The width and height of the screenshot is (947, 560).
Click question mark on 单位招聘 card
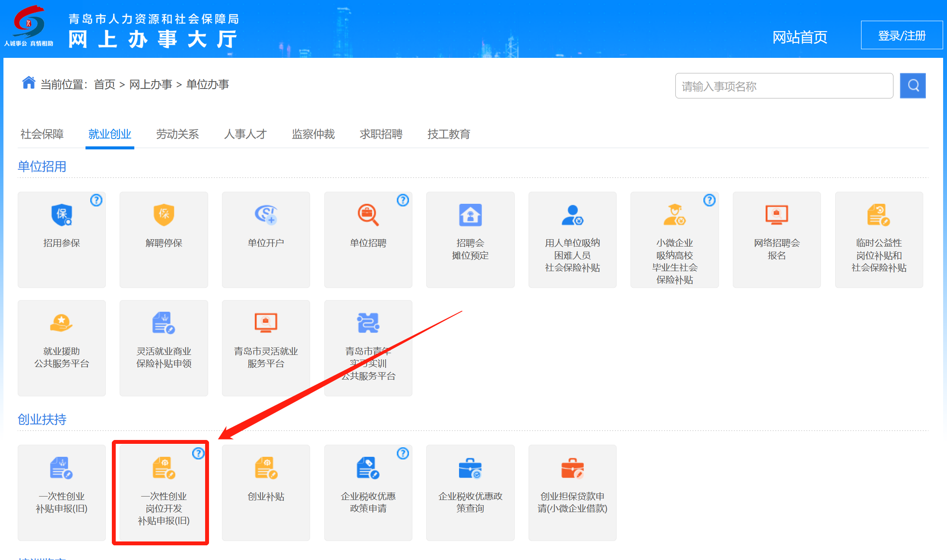tap(403, 200)
